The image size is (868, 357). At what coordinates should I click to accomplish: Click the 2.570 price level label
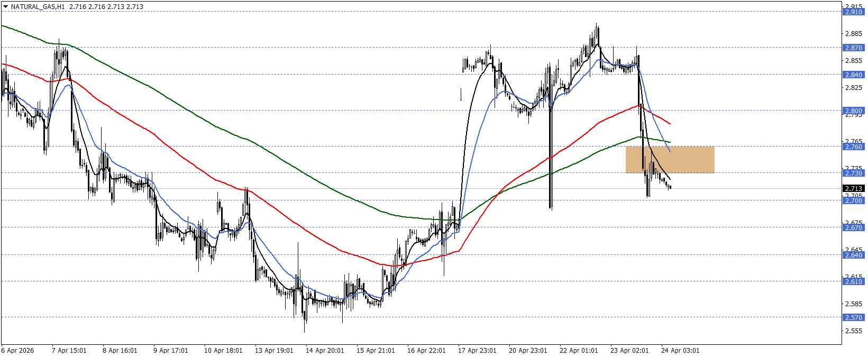pyautogui.click(x=853, y=317)
